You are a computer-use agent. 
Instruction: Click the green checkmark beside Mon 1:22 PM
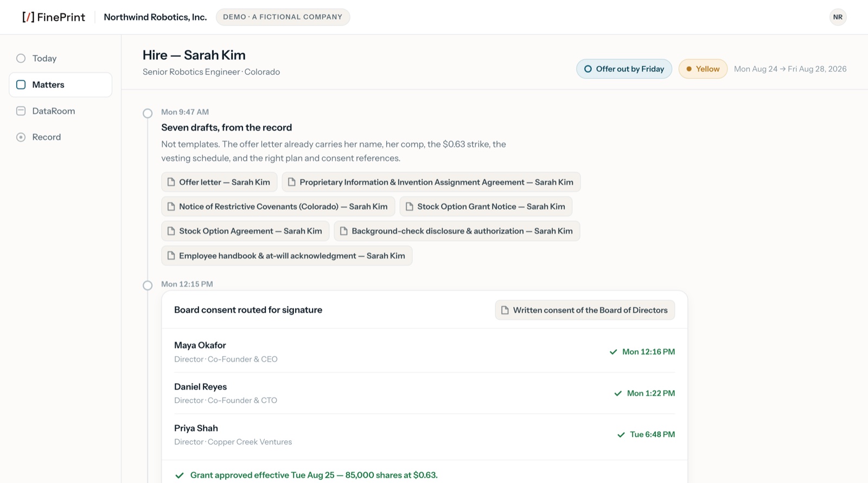point(618,394)
